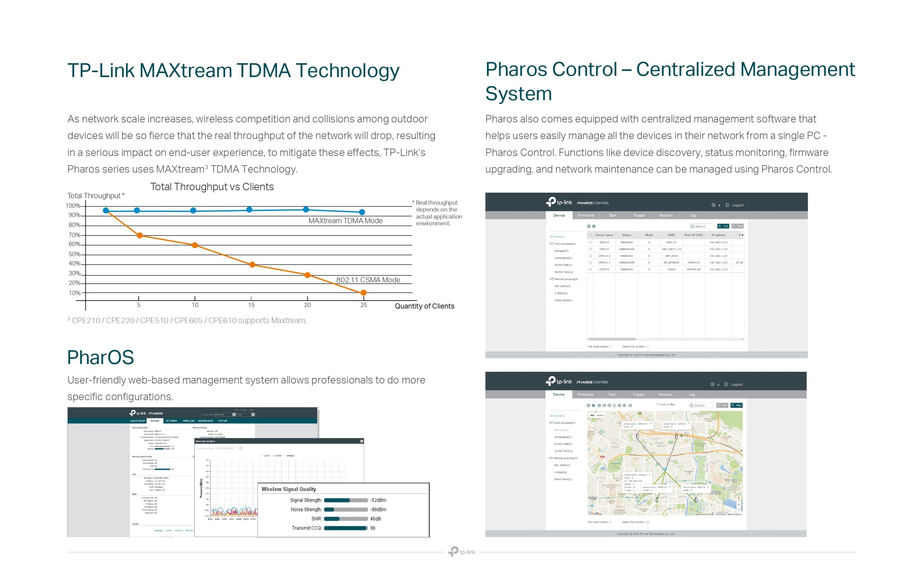Enable the Lock on Map checkbox
Screen dimensions: 924x578
tap(658, 405)
